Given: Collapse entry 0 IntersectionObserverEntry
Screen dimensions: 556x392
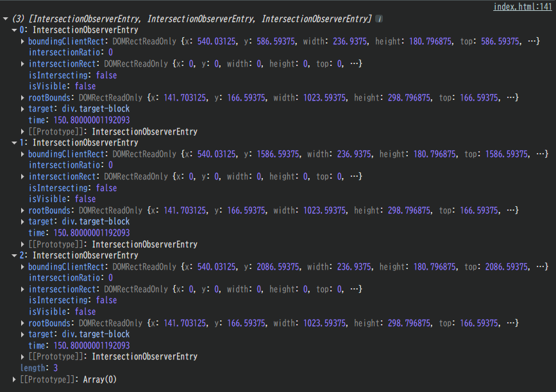Looking at the screenshot, I should tap(15, 30).
